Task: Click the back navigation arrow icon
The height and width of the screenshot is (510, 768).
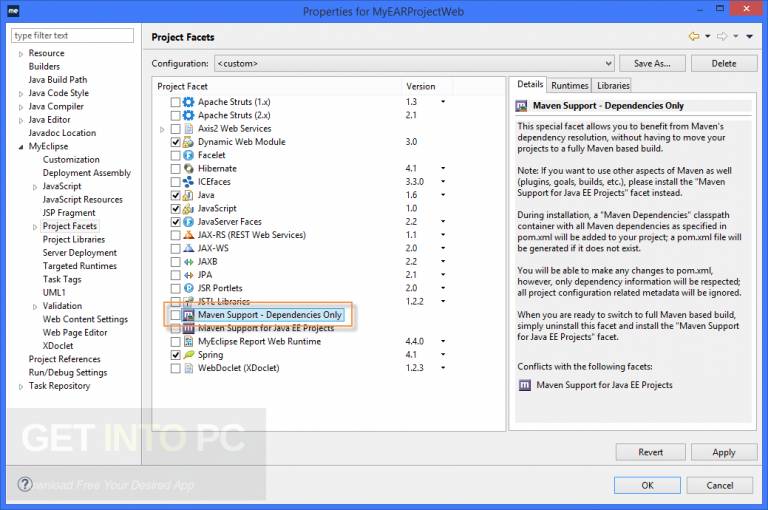Action: pos(694,36)
